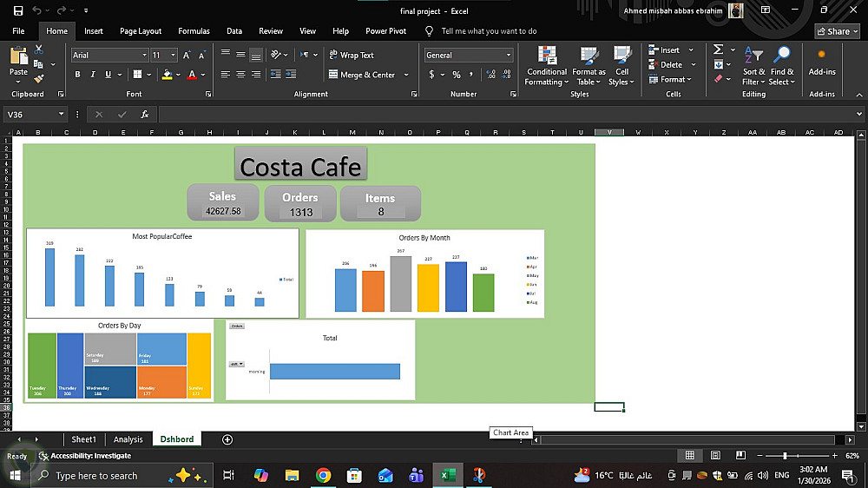Open the Insert ribbon tab
Image resolution: width=868 pixels, height=488 pixels.
coord(94,31)
